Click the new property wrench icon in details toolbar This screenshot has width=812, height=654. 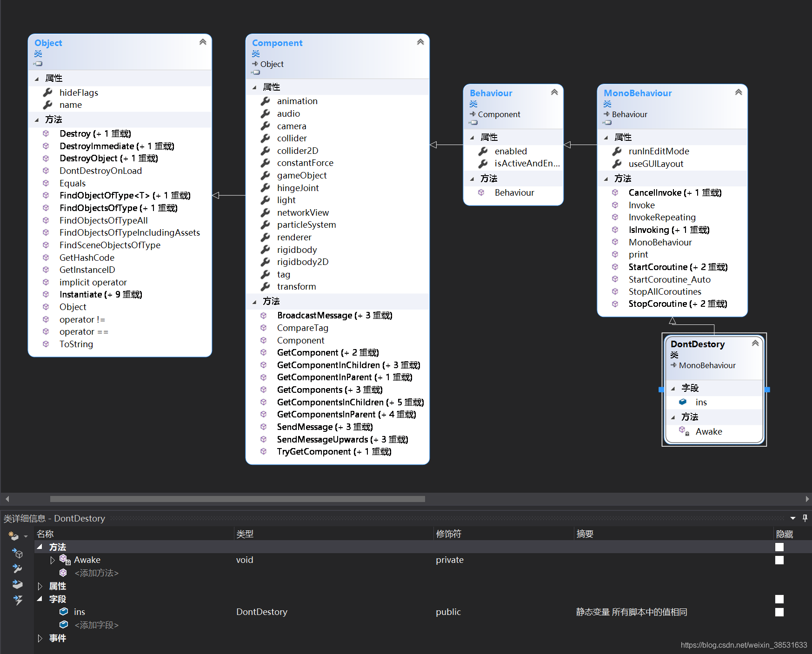(18, 568)
